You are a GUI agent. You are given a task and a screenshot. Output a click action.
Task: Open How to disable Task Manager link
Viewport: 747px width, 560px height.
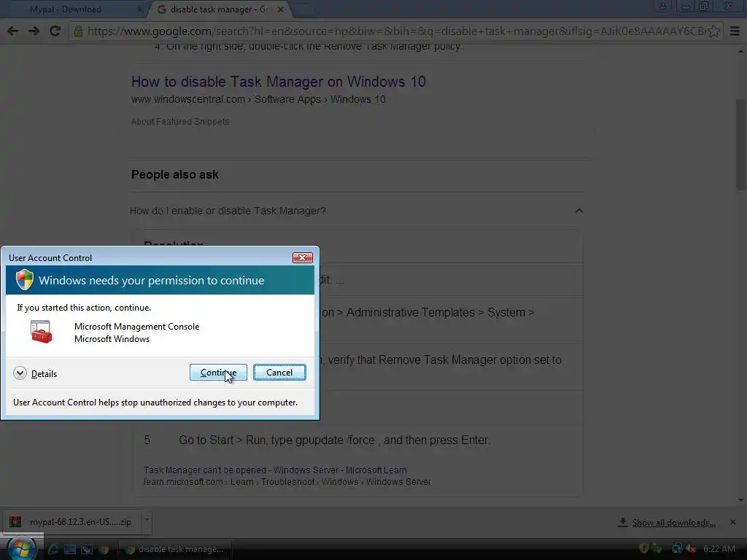[x=278, y=82]
